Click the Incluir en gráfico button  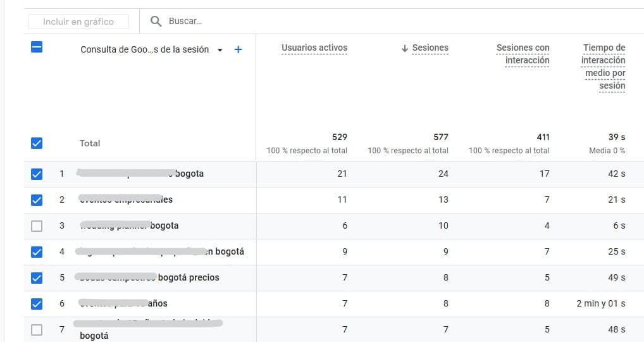click(78, 22)
